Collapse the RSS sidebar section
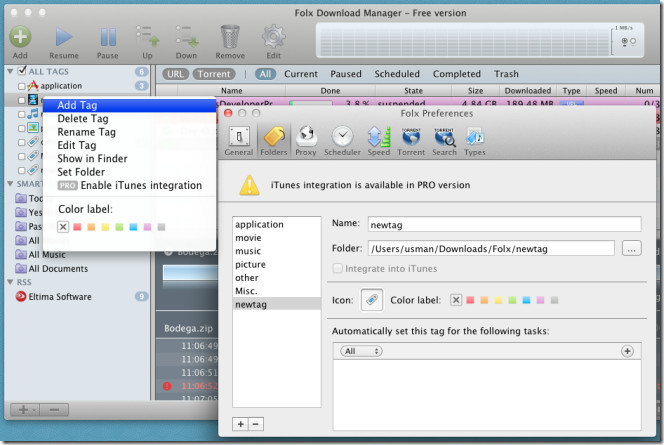The height and width of the screenshot is (445, 664). (10, 282)
